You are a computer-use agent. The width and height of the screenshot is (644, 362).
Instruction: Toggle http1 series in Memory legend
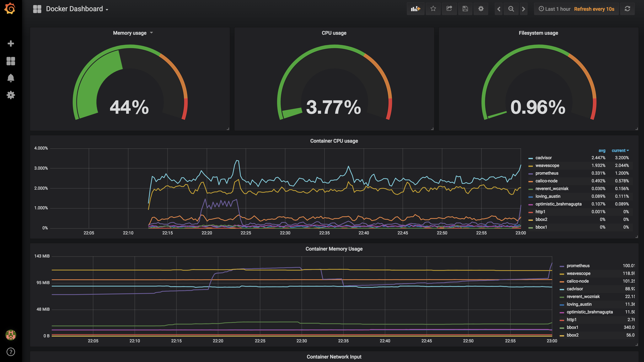(x=572, y=320)
